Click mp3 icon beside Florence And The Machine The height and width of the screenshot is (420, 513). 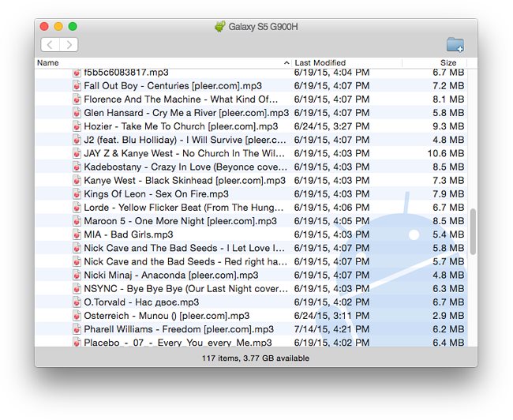tap(77, 99)
